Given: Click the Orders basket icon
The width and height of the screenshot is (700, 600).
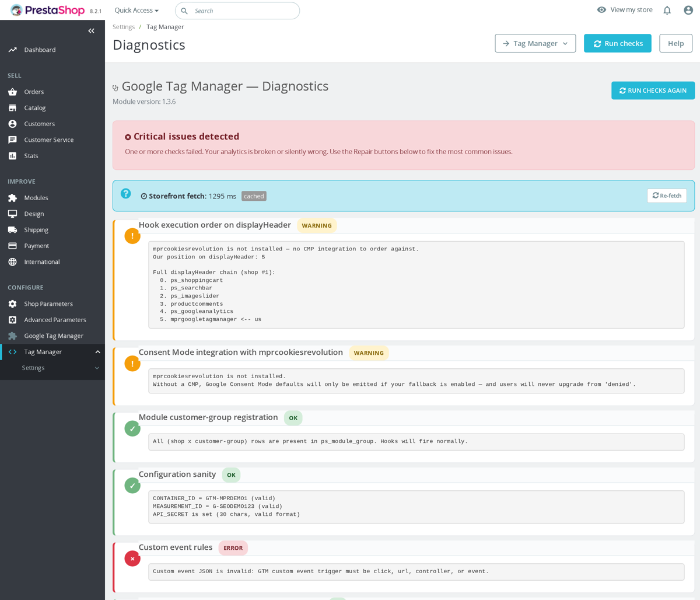Looking at the screenshot, I should click(x=12, y=92).
